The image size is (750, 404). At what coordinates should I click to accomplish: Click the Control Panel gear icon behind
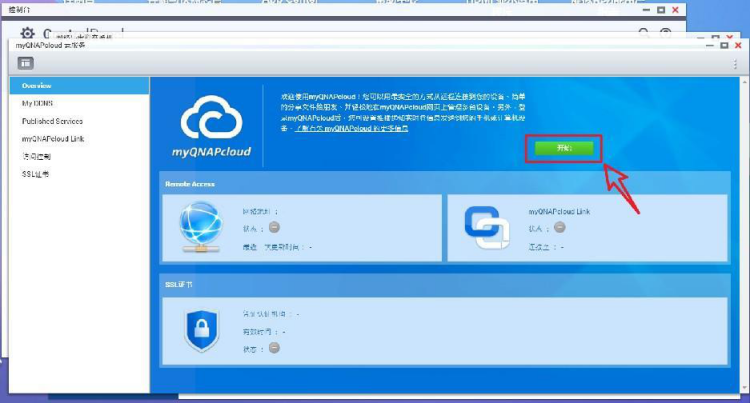27,33
